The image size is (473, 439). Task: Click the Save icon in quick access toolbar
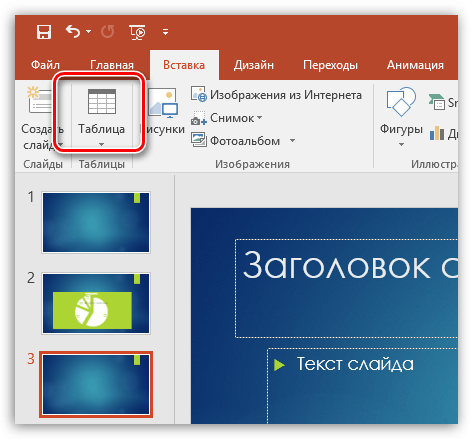point(44,32)
